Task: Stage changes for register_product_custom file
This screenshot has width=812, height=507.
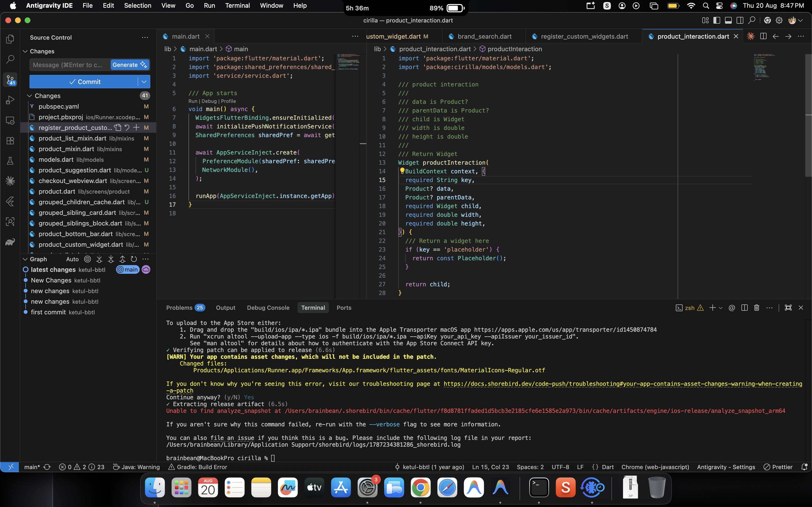Action: (136, 127)
